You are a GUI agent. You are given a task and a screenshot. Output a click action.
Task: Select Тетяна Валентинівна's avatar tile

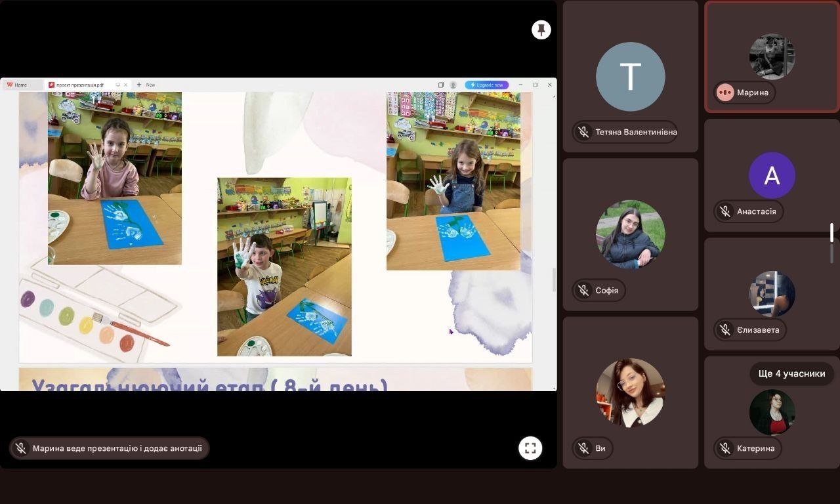click(x=630, y=77)
